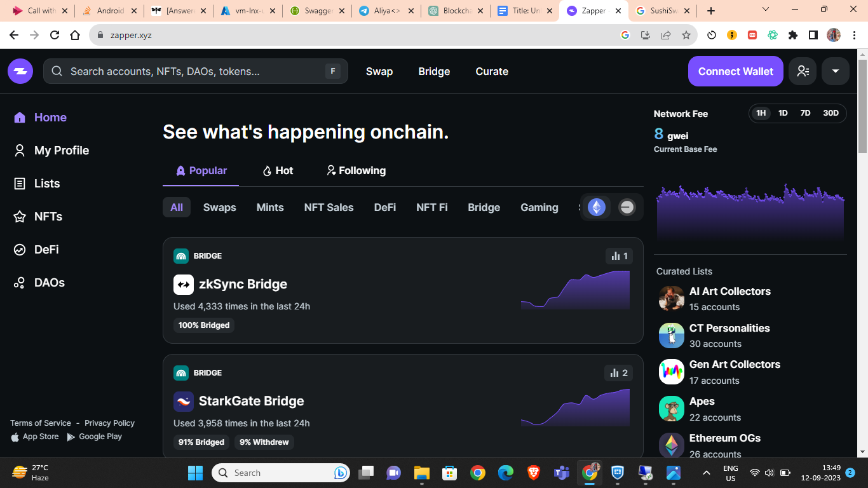Screen dimensions: 868x488
Task: Open Privacy Policy link
Action: pyautogui.click(x=109, y=423)
